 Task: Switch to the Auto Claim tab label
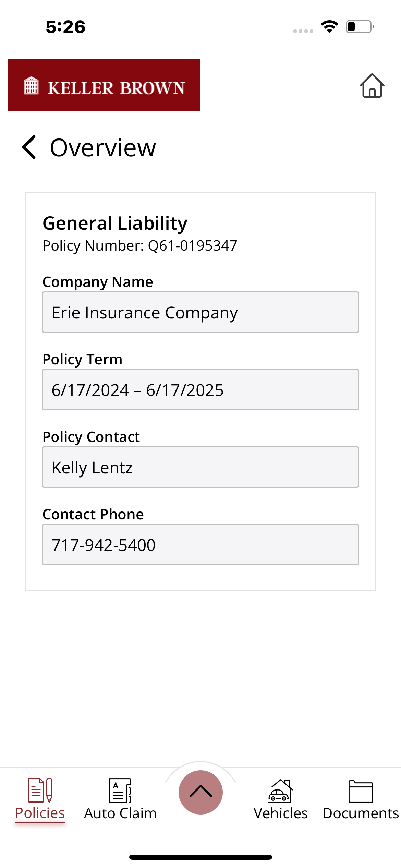(x=120, y=813)
